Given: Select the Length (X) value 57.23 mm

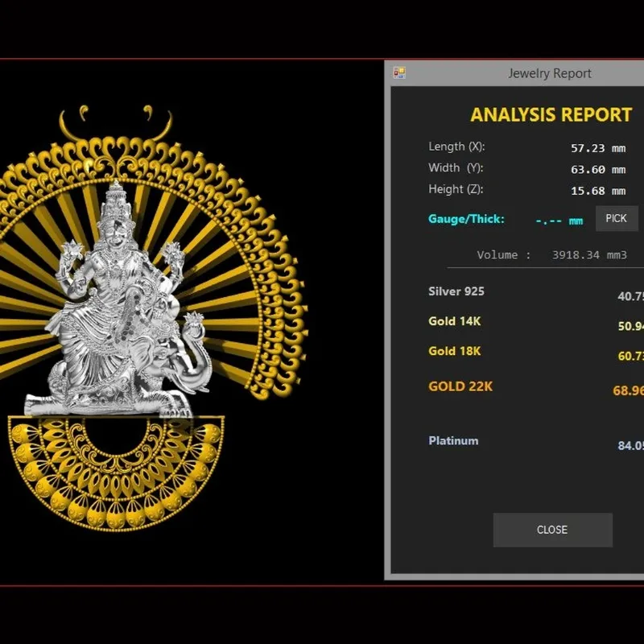Looking at the screenshot, I should pyautogui.click(x=598, y=148).
